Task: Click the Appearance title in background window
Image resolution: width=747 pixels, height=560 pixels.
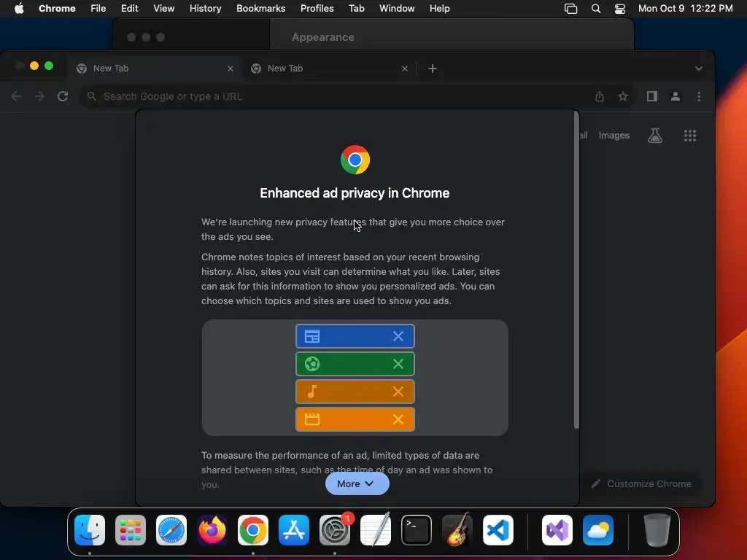Action: pos(323,37)
